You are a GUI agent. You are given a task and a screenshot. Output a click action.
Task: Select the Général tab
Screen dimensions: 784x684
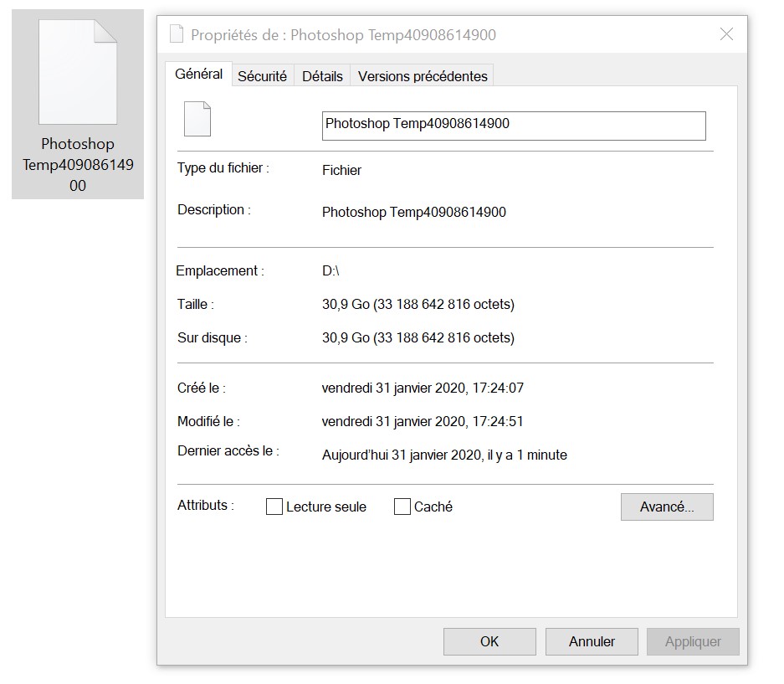point(198,74)
